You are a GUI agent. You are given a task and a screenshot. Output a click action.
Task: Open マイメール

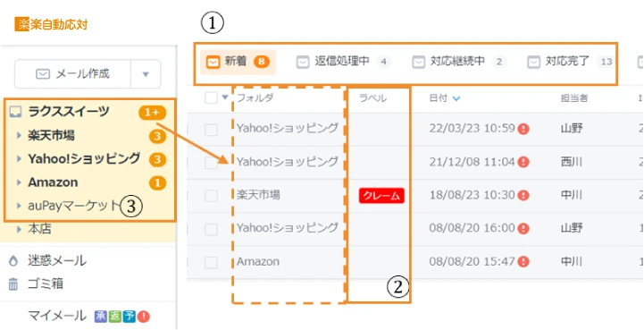click(x=57, y=316)
